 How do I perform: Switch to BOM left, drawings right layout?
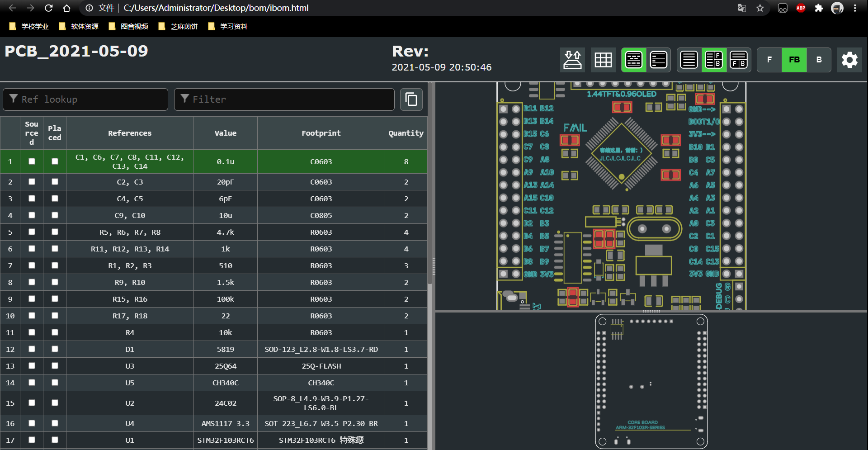[x=714, y=60]
